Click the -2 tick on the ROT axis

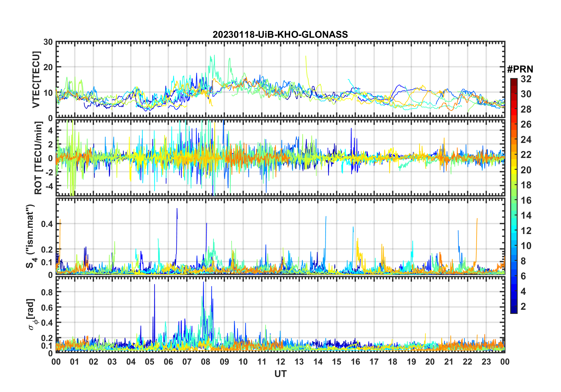(49, 172)
